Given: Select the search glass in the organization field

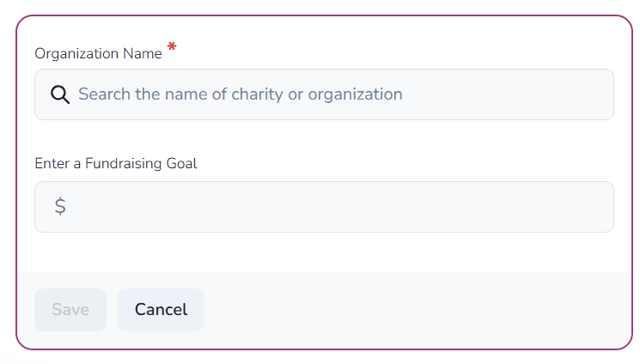Looking at the screenshot, I should coord(60,94).
